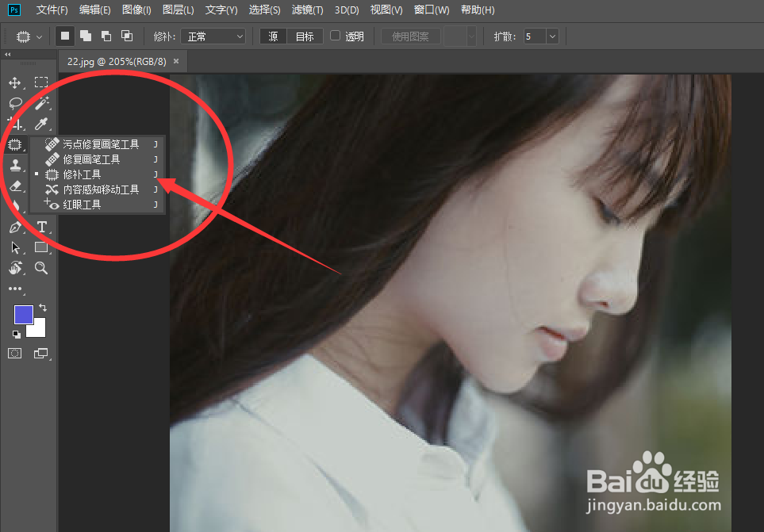This screenshot has width=764, height=532.
Task: Click the 使用图案 button
Action: (410, 36)
